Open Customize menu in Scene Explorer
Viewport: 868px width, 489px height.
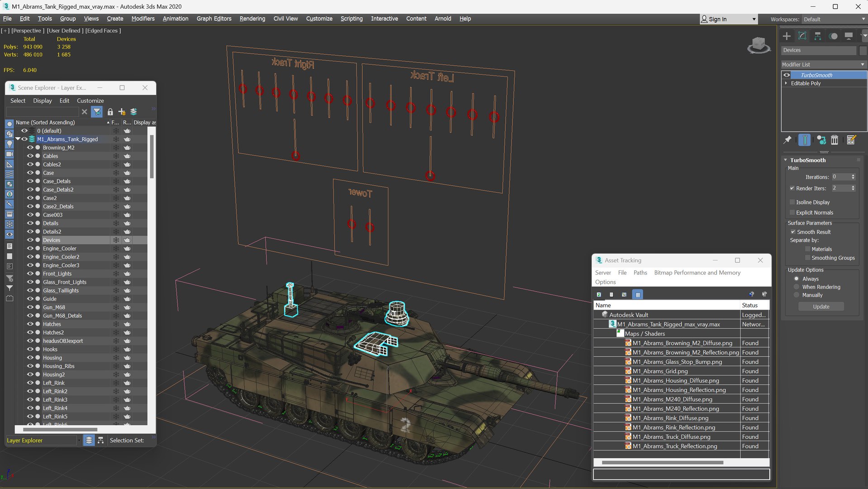pos(90,101)
